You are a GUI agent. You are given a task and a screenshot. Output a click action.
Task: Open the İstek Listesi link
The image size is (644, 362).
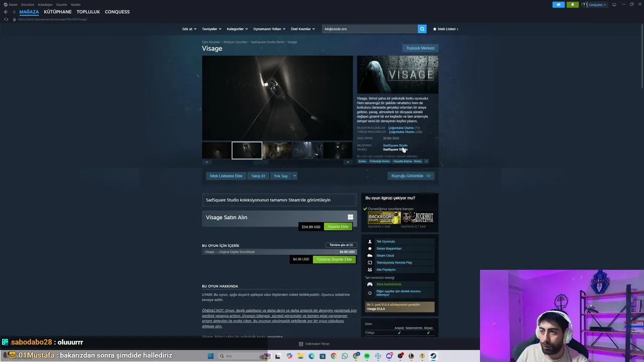point(445,29)
